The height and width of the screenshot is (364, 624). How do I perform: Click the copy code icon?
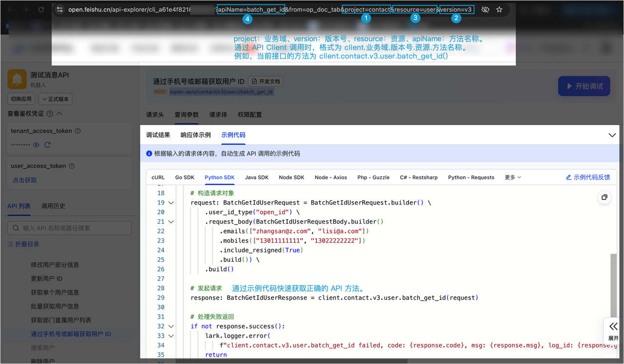(x=604, y=197)
